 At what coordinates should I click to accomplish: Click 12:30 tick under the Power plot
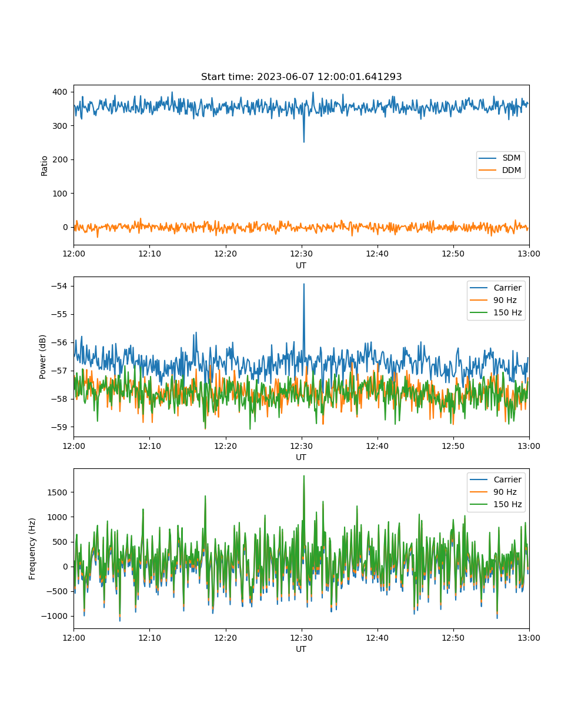click(301, 445)
